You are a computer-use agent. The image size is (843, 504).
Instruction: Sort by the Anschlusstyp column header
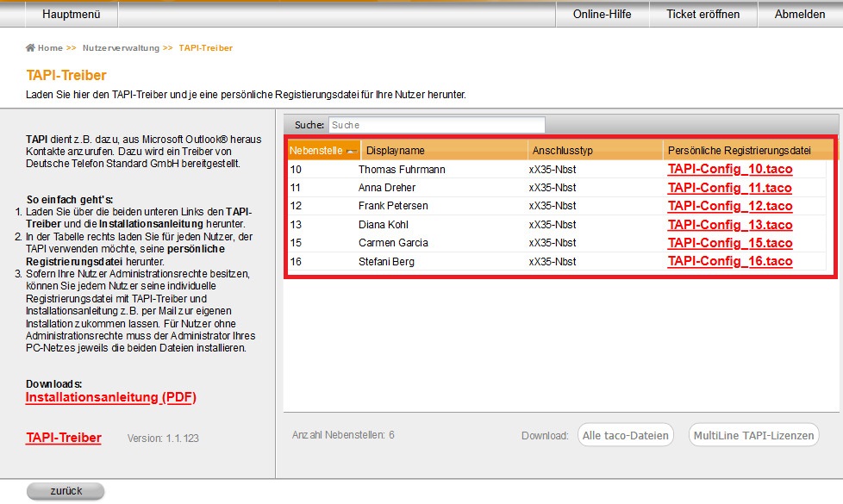pyautogui.click(x=595, y=151)
